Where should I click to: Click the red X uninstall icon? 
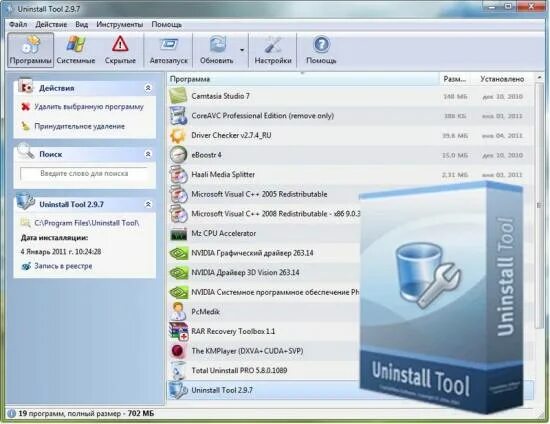pyautogui.click(x=25, y=107)
